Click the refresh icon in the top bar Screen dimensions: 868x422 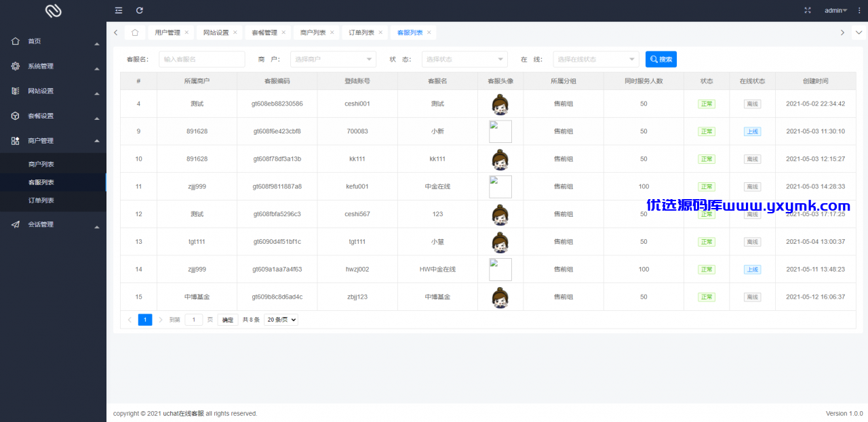coord(140,10)
